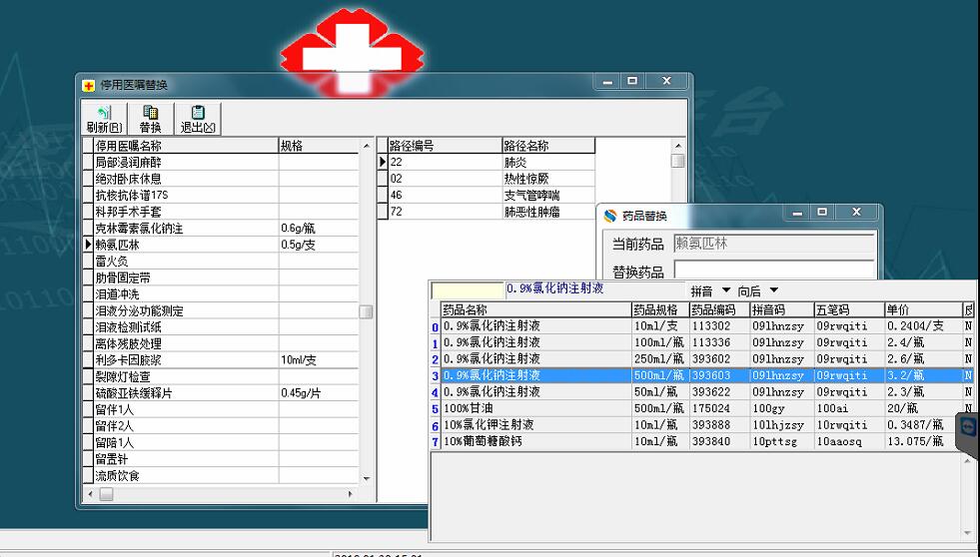The image size is (980, 557).
Task: Select the 科邦手术手套 row
Action: pyautogui.click(x=221, y=212)
